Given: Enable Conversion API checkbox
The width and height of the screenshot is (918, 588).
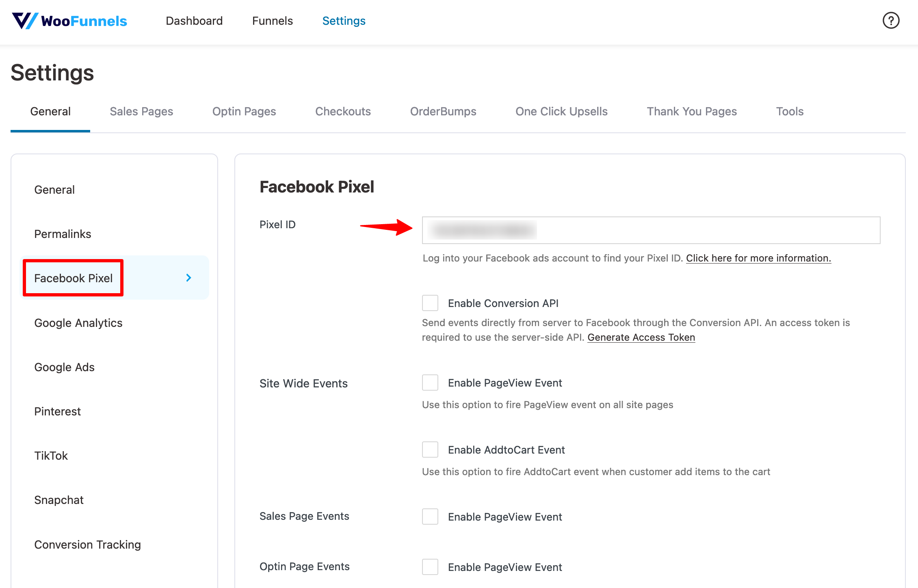Looking at the screenshot, I should click(429, 303).
